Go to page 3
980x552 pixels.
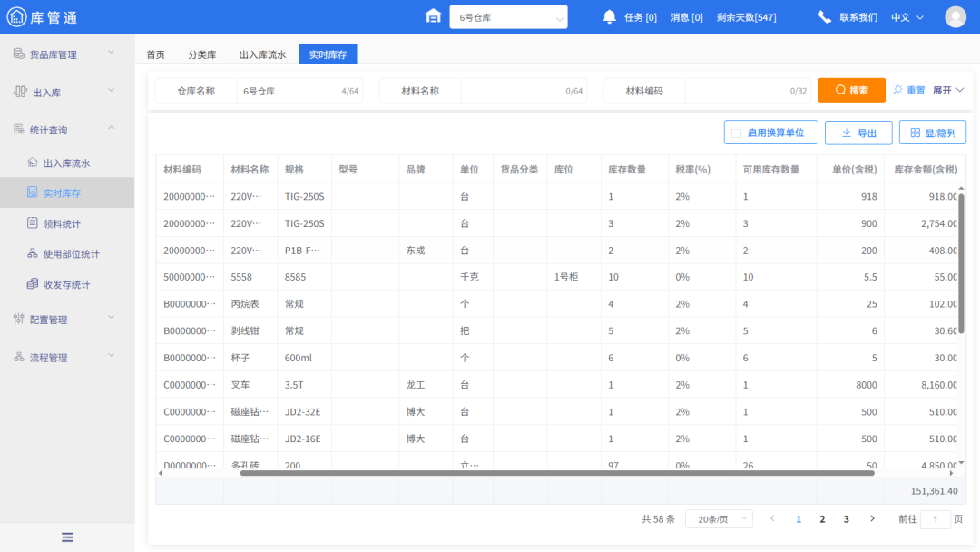coord(847,519)
